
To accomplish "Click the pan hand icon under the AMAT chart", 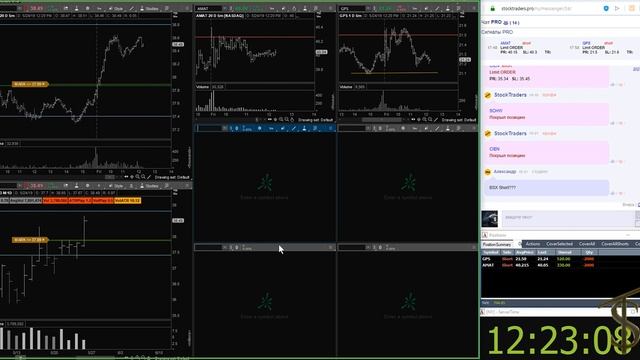I will 292,120.
